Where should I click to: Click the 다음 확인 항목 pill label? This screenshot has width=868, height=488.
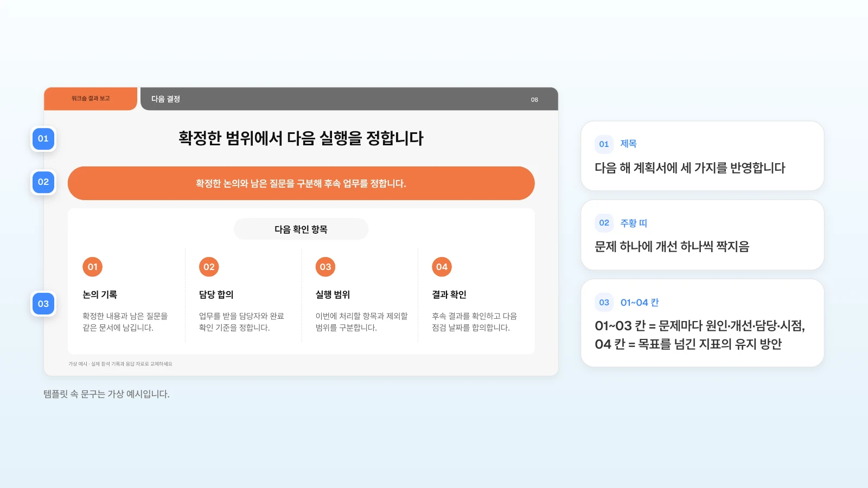point(301,229)
